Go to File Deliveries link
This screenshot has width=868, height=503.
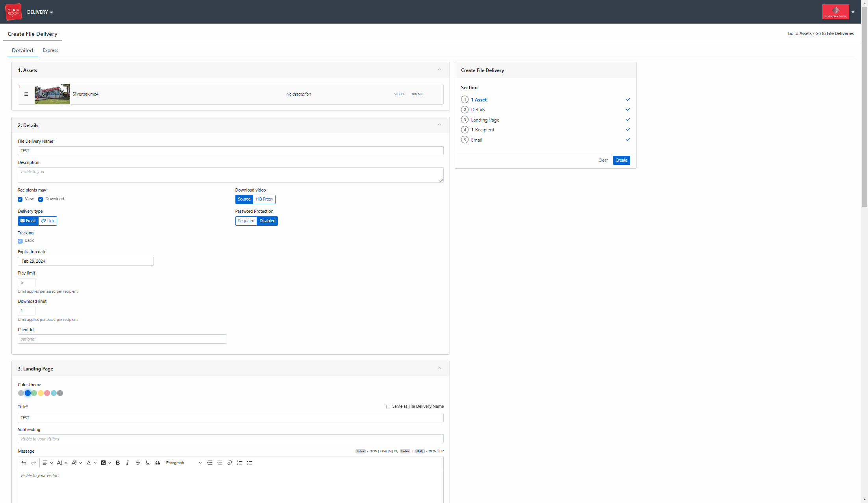pyautogui.click(x=840, y=33)
